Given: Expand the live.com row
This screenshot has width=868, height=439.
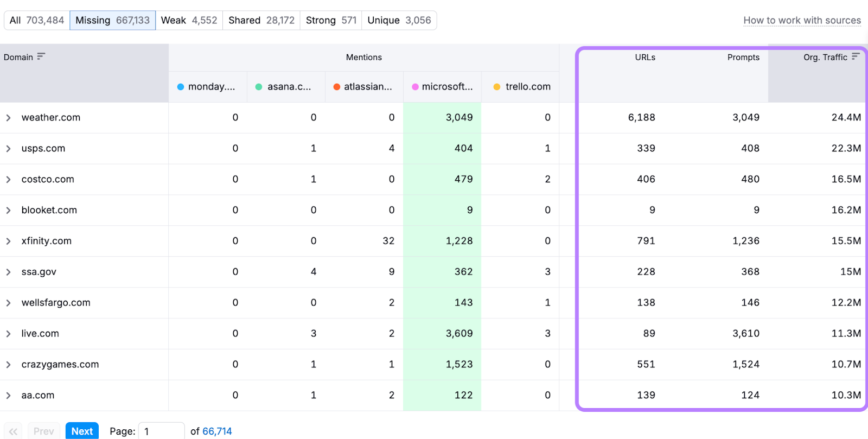Looking at the screenshot, I should [8, 334].
